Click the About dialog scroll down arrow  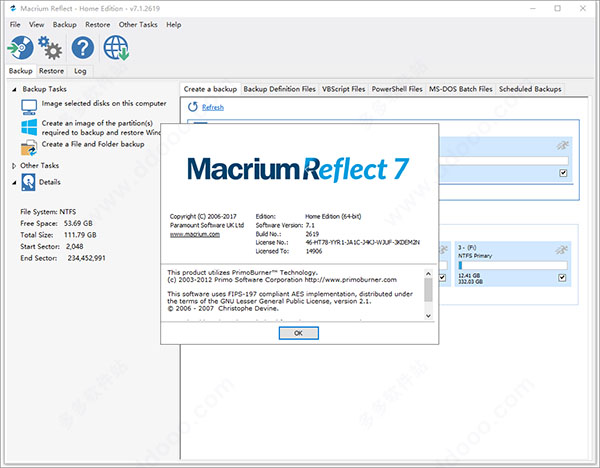click(x=428, y=316)
